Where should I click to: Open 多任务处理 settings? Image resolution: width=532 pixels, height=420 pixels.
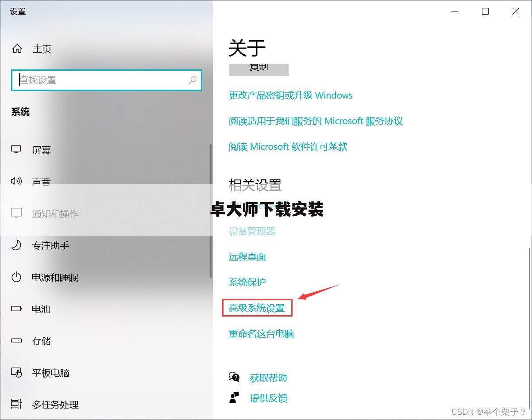point(55,405)
